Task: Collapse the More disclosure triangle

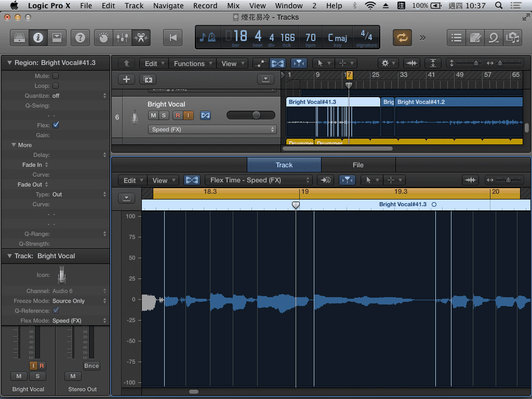Action: pyautogui.click(x=14, y=145)
